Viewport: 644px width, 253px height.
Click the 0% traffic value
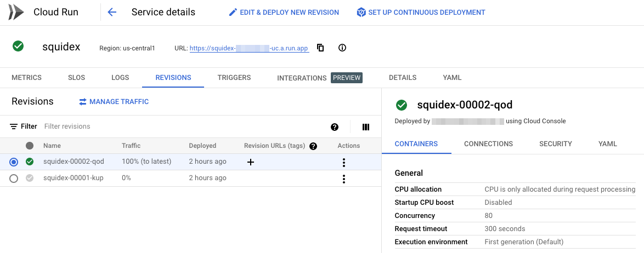126,178
